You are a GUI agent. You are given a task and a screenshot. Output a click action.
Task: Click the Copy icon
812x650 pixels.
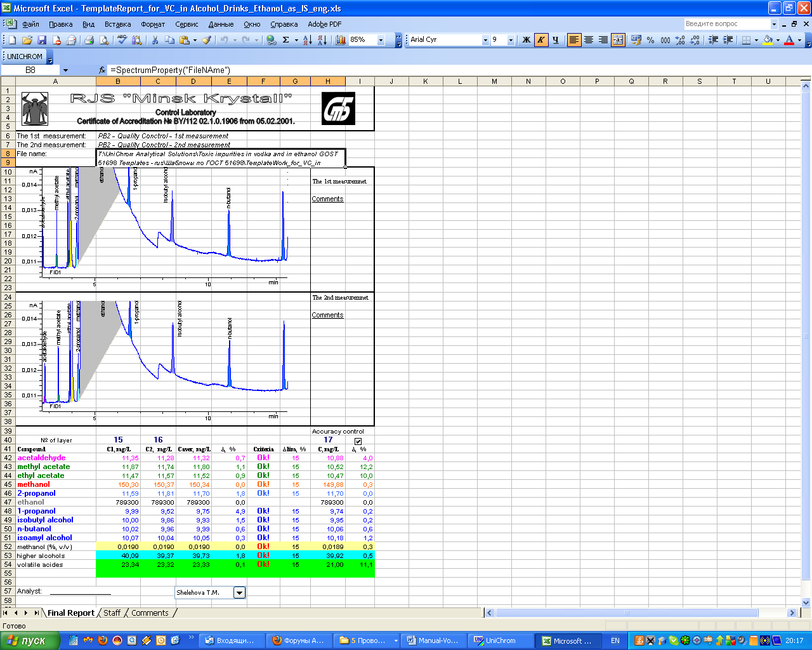[169, 40]
